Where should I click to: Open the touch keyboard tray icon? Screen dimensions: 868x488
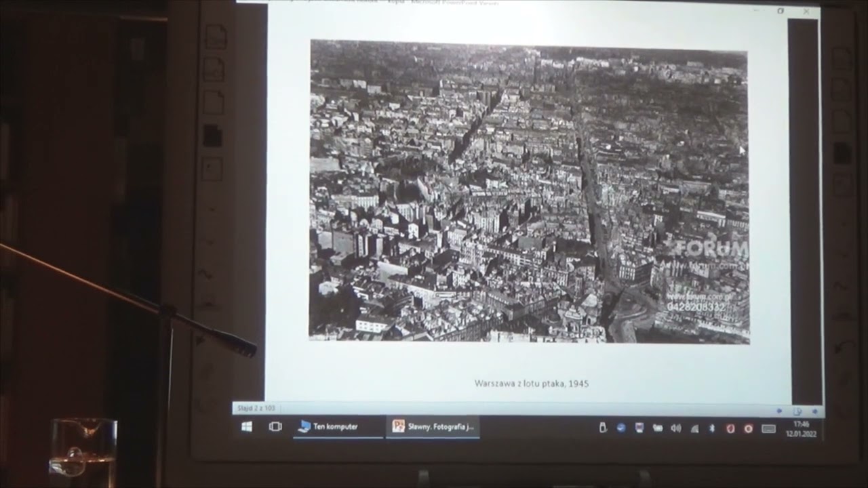tap(768, 428)
